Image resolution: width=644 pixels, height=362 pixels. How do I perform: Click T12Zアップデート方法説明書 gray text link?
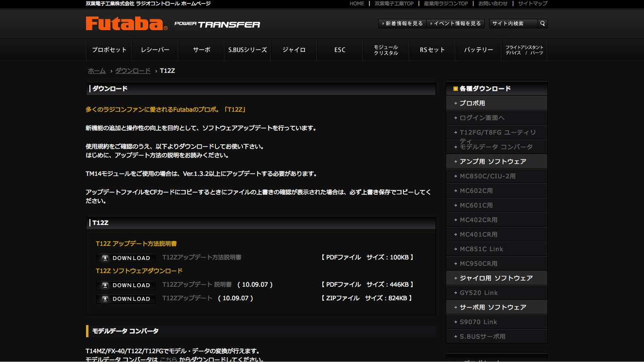pyautogui.click(x=202, y=257)
